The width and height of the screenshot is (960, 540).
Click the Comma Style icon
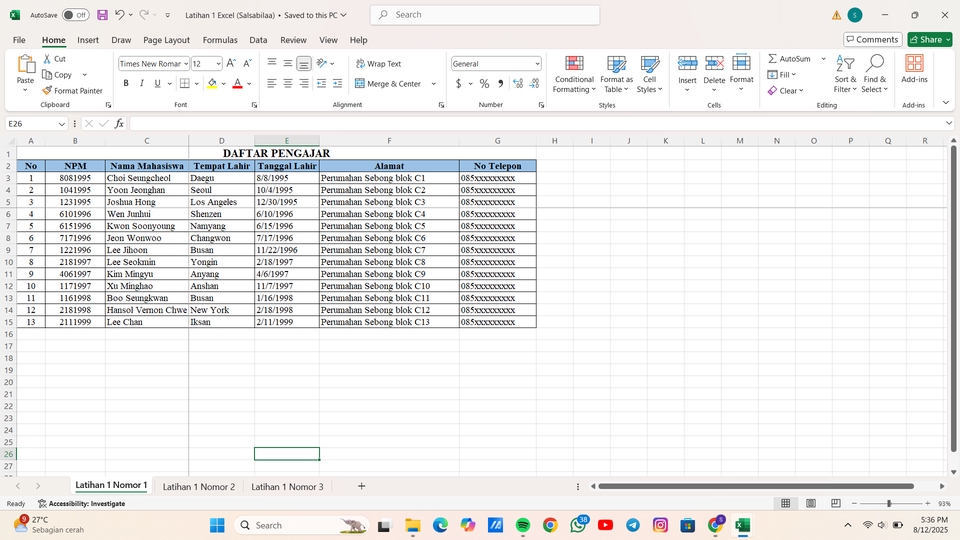pos(500,83)
